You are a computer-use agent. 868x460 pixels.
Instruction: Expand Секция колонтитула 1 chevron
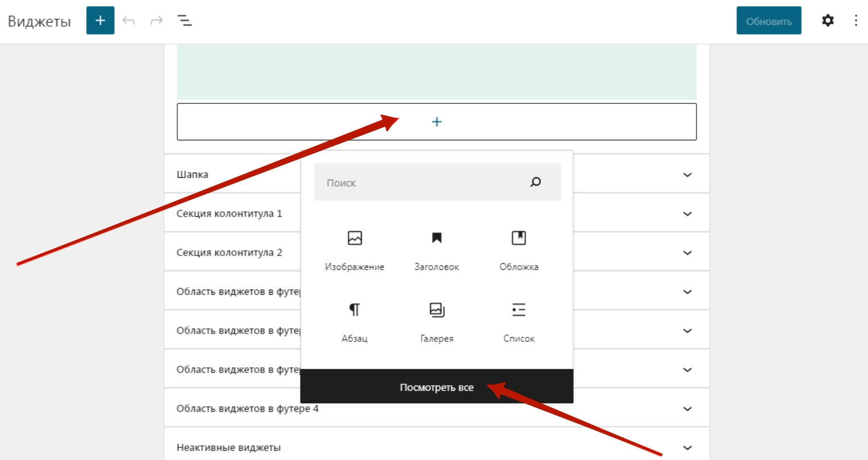[x=687, y=214]
